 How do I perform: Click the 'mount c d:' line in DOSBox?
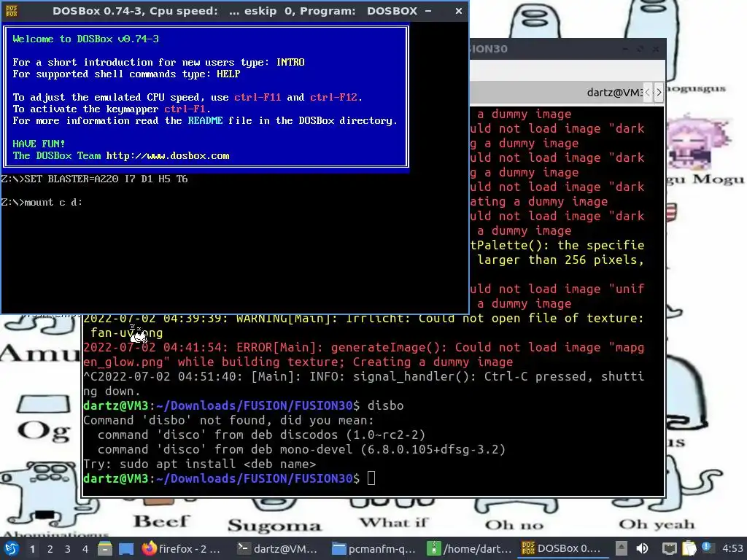(42, 203)
